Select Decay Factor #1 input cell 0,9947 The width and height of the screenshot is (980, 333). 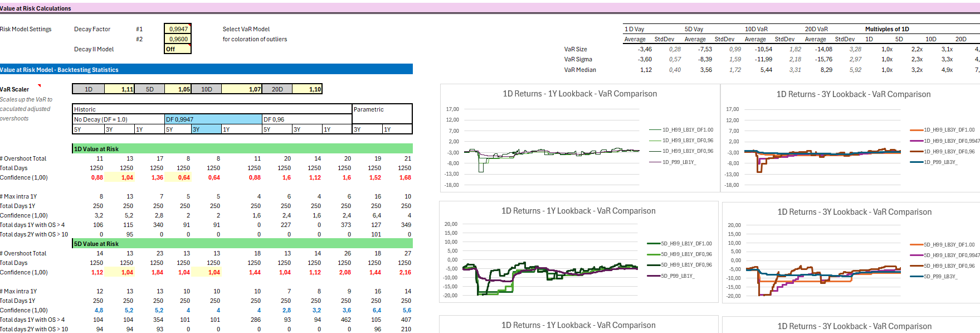[178, 29]
